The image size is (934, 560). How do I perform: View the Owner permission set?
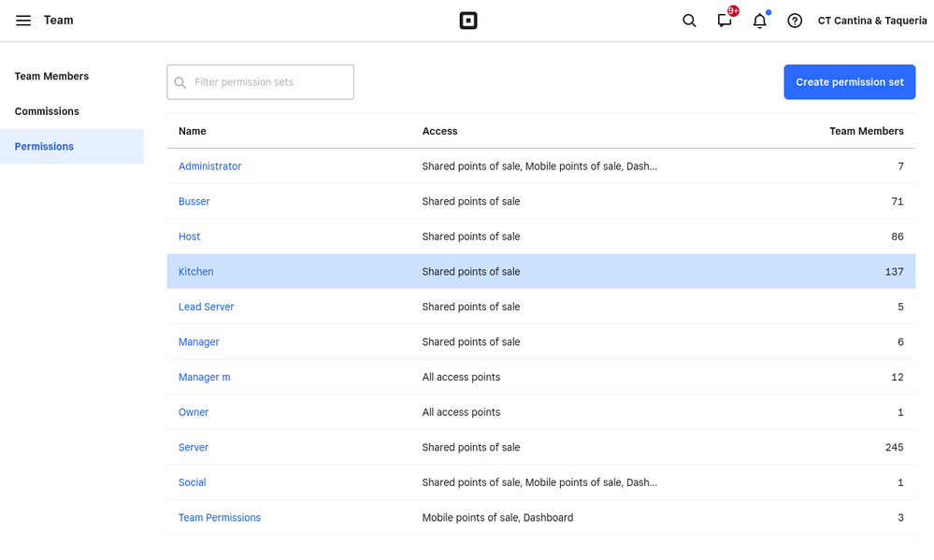point(193,411)
